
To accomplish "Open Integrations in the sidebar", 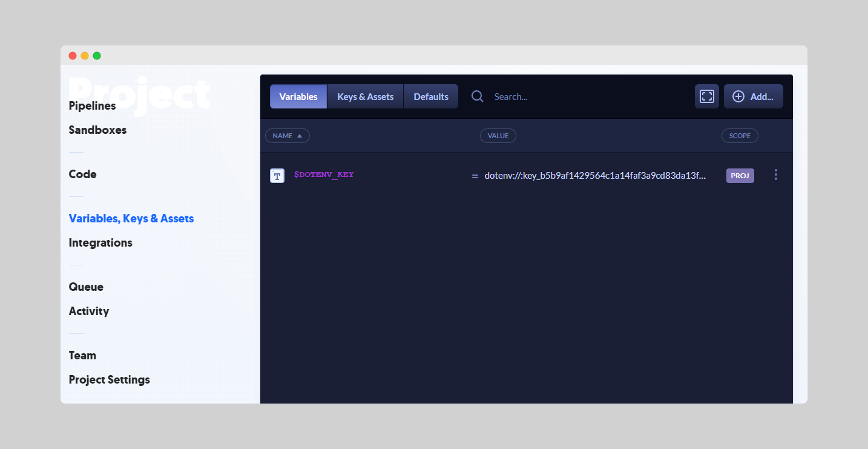I will coord(100,242).
